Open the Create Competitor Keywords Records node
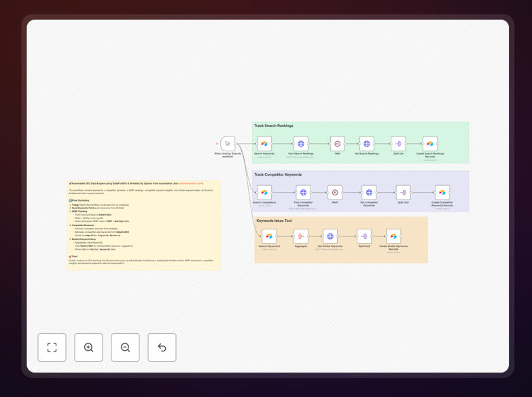This screenshot has height=397, width=532. pos(442,193)
